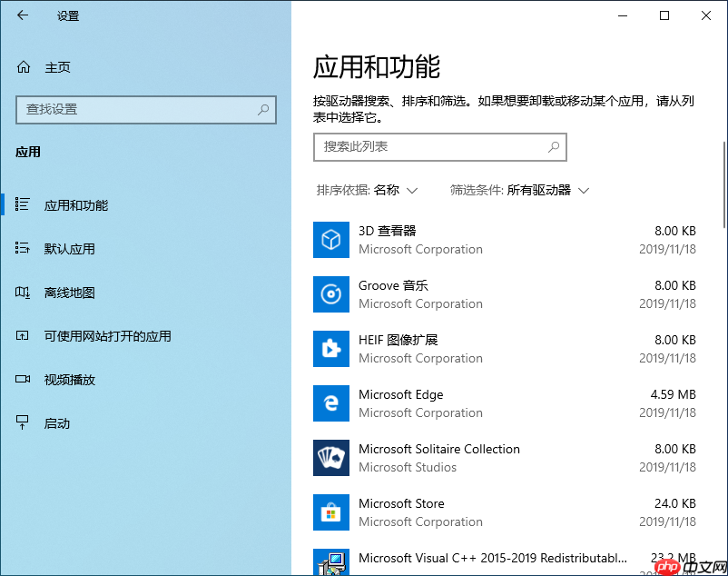Select the Microsoft Store app name

[x=401, y=503]
